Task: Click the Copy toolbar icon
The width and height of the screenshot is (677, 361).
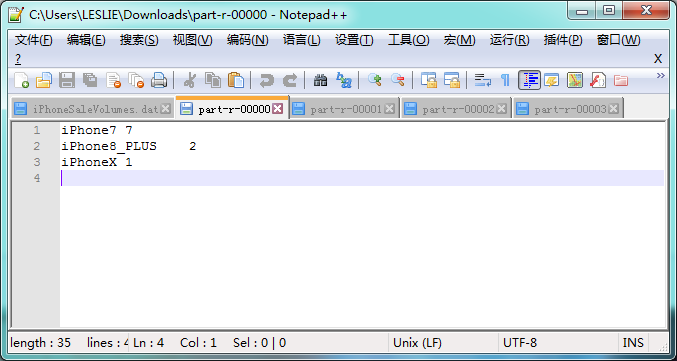Action: click(x=212, y=80)
